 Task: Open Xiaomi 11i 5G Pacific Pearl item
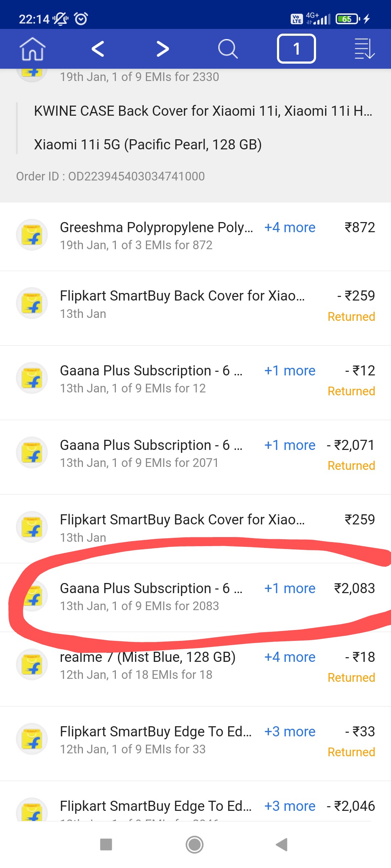click(148, 145)
